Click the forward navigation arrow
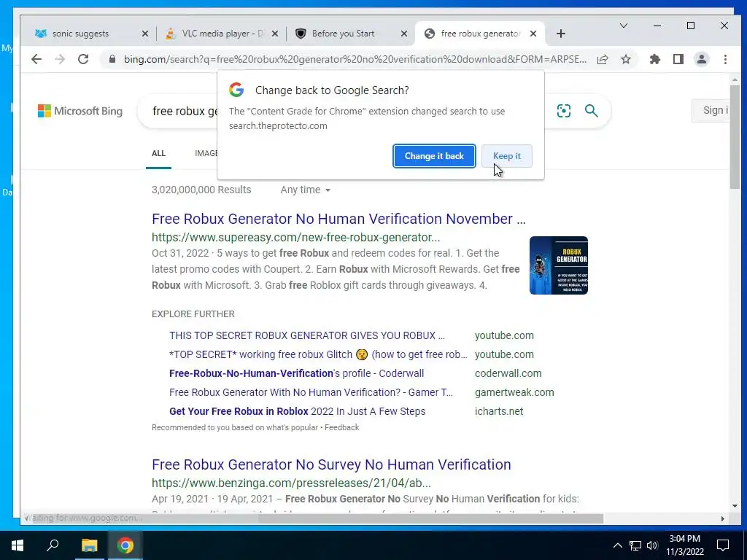 60,59
